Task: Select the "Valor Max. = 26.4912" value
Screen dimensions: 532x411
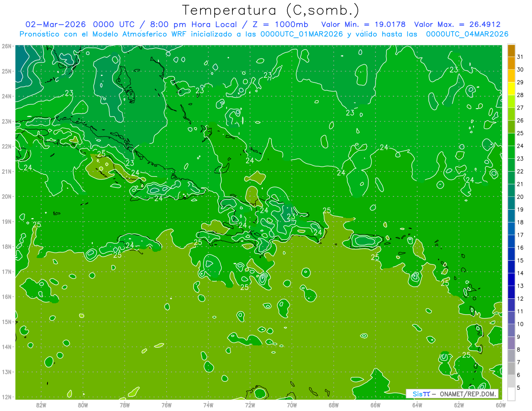Action: (x=457, y=24)
